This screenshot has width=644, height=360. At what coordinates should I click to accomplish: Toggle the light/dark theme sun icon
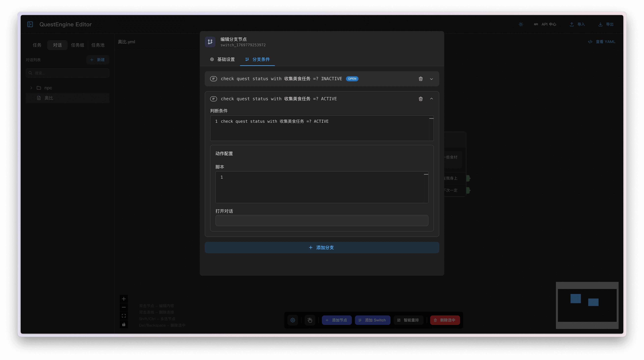coord(521,24)
